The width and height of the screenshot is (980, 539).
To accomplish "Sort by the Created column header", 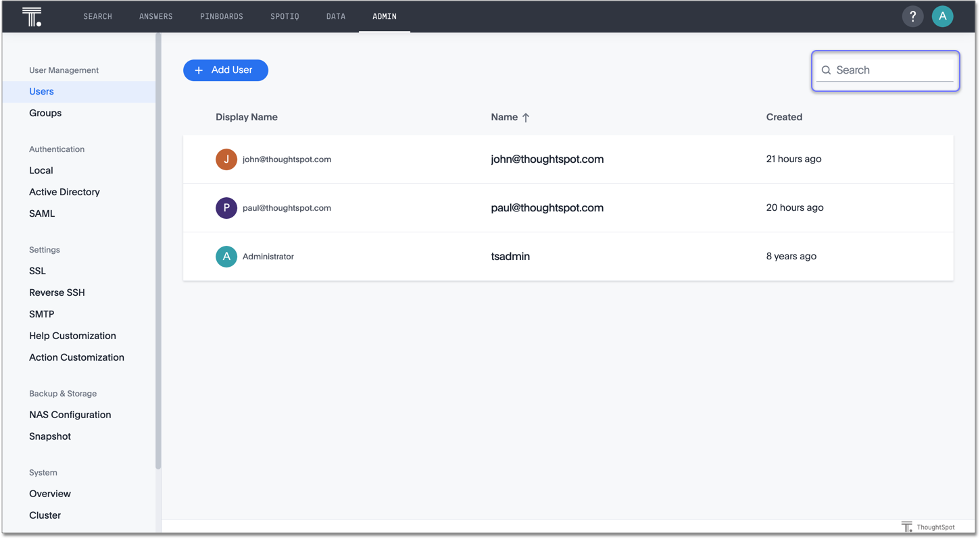I will 784,117.
